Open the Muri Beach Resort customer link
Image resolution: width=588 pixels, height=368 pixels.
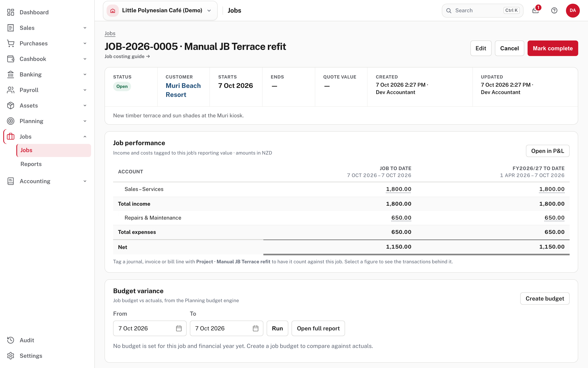[x=183, y=90]
